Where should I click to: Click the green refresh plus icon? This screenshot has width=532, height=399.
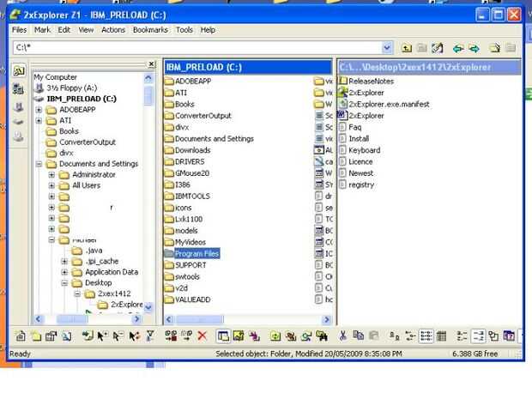tap(275, 336)
